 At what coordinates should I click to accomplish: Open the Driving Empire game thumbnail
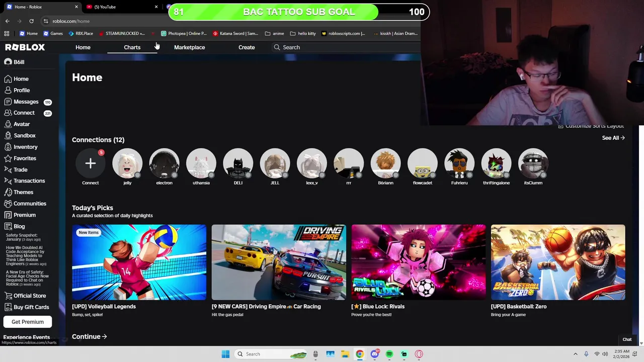pos(279,262)
